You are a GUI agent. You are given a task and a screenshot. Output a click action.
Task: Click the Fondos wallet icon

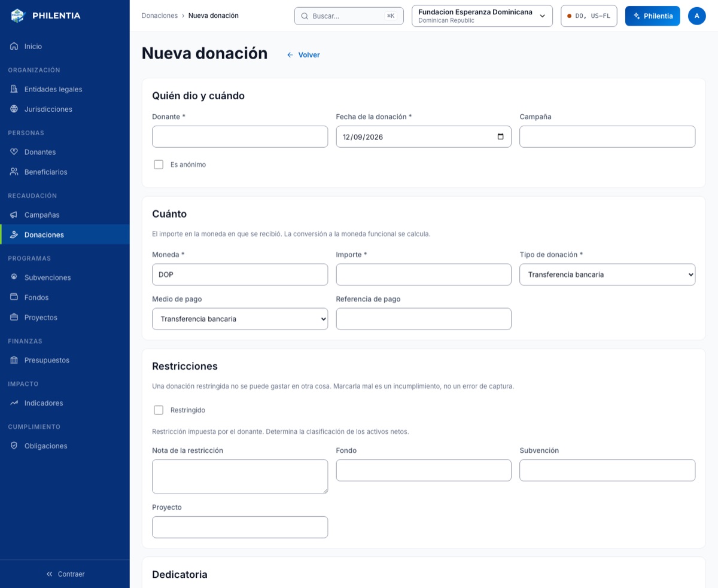click(14, 297)
